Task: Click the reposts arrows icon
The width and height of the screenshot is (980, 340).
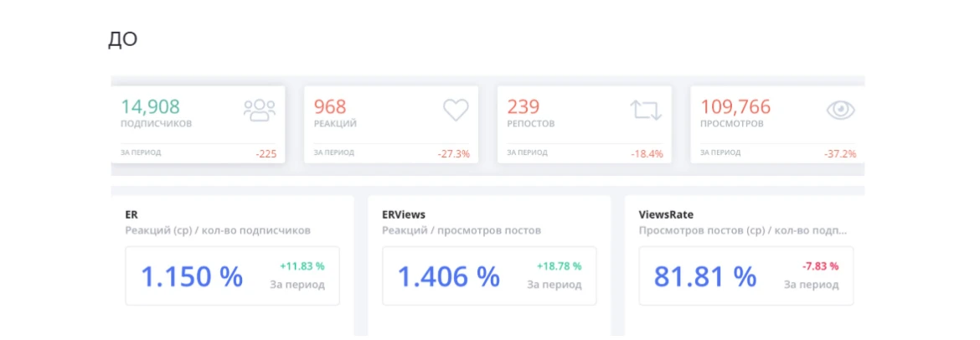Action: pyautogui.click(x=646, y=110)
